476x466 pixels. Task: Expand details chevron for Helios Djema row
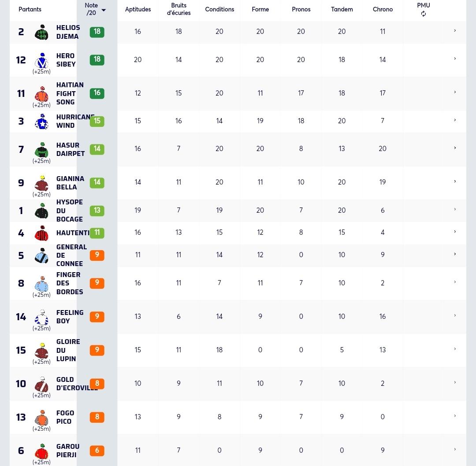tap(455, 31)
